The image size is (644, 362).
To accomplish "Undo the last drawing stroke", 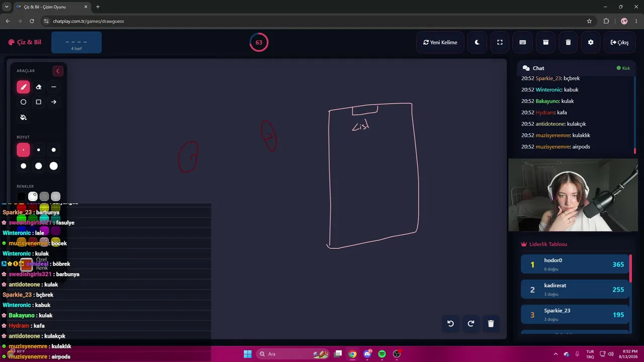I will pos(450,324).
